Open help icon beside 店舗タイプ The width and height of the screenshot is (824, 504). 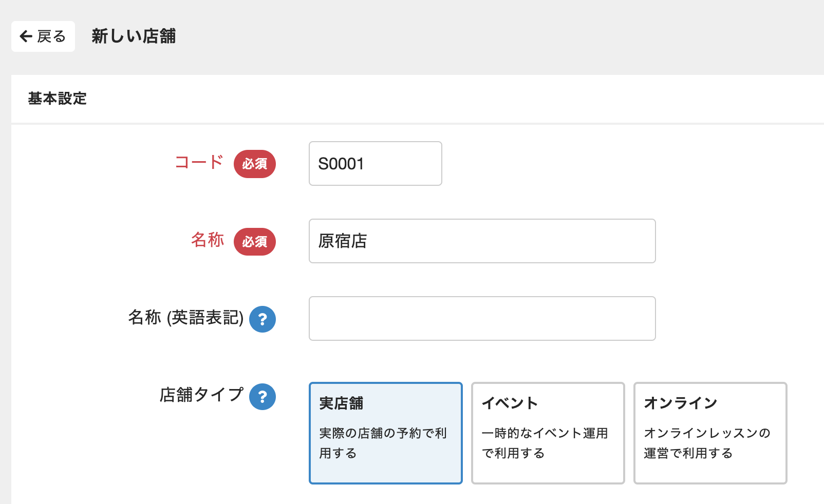click(x=263, y=397)
